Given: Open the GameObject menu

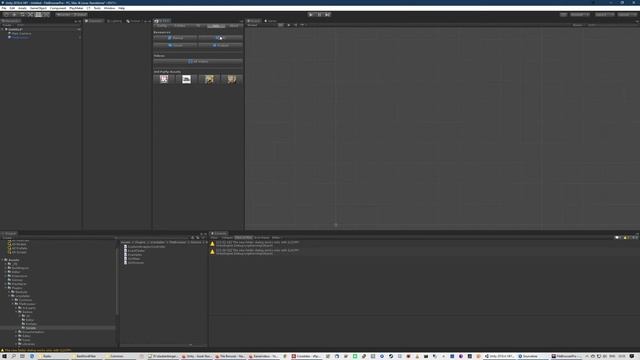Looking at the screenshot, I should pos(38,8).
